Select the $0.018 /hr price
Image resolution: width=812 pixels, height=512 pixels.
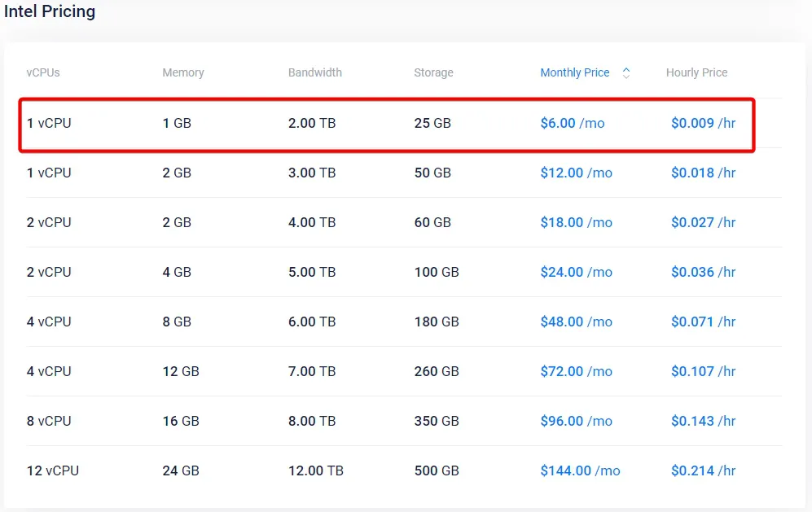click(703, 173)
